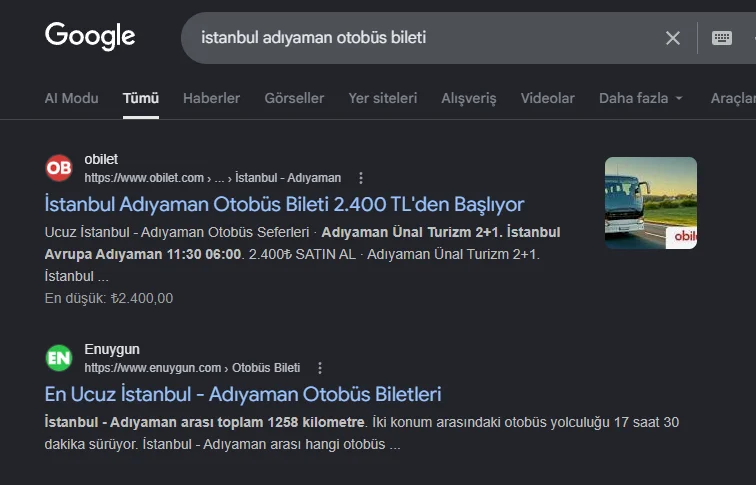Click the obilet OB favicon
Viewport: 756px width, 485px height.
tap(59, 168)
